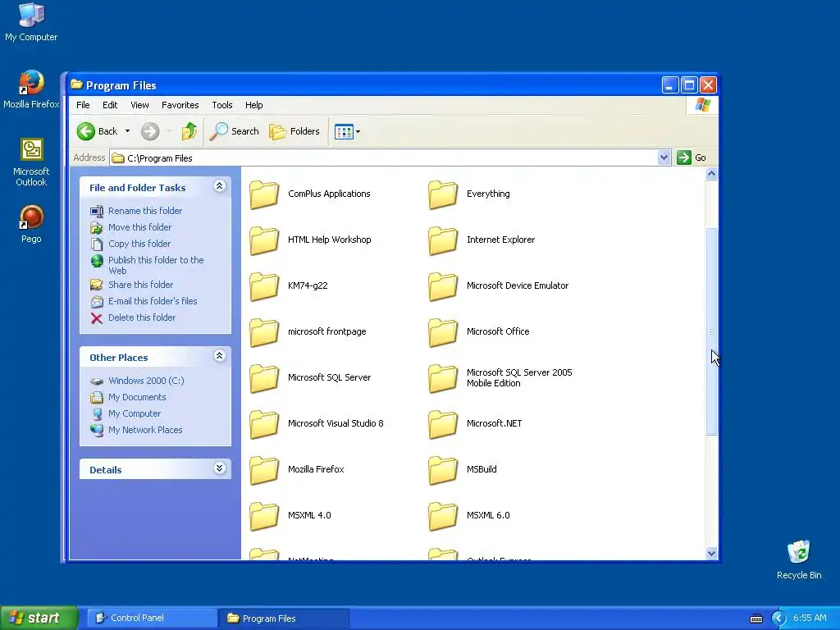Collapse the Other Places panel
Screen dimensions: 840x630
pos(219,356)
